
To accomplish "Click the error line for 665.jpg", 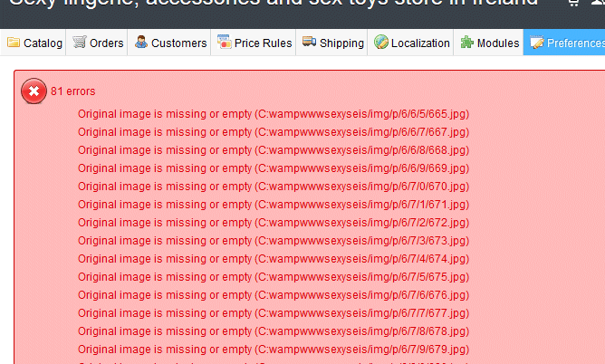I will pos(274,114).
